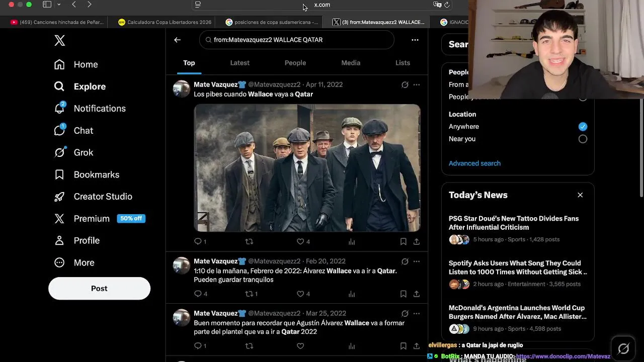
Task: Open the Advanced search link
Action: coord(474,163)
